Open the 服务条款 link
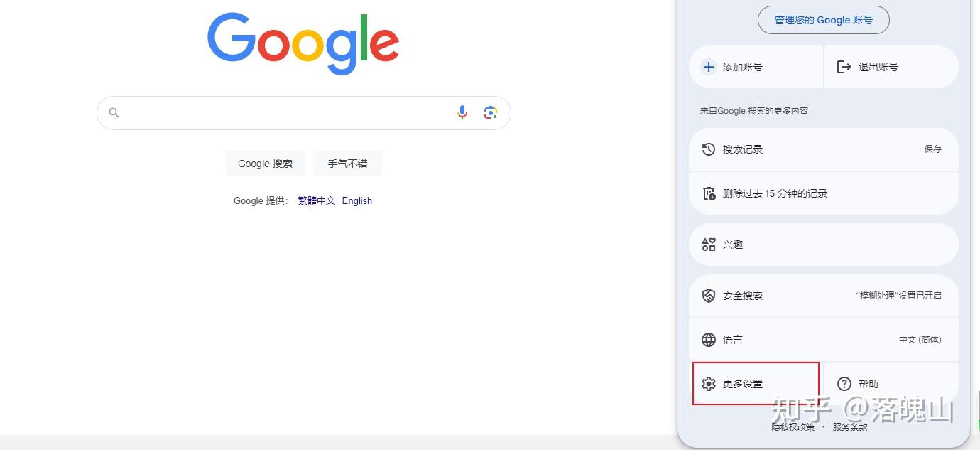 point(850,427)
